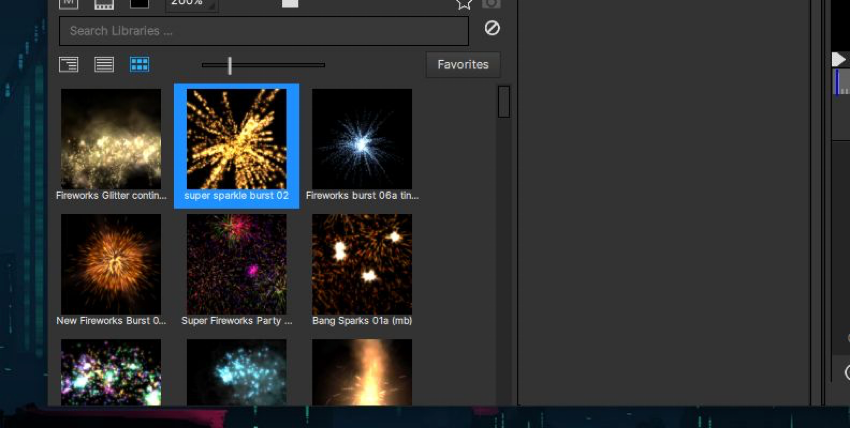Click the star favorite icon above the search
Viewport: 850px width, 428px height.
tap(463, 4)
